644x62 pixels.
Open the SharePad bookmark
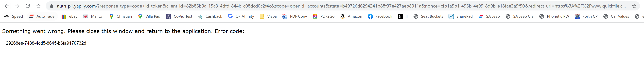460,16
